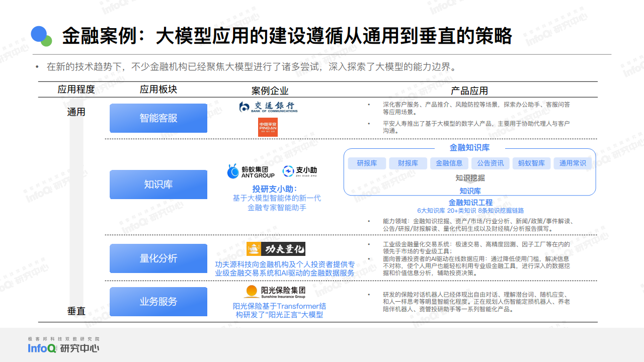Click the 支小助 logo
The width and height of the screenshot is (644, 362).
[300, 171]
